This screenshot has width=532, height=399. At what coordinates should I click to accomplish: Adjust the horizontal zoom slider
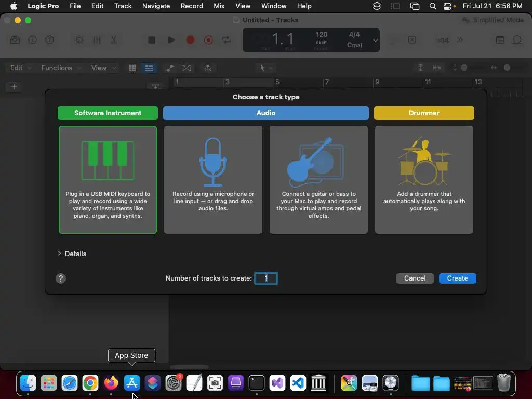tap(507, 68)
